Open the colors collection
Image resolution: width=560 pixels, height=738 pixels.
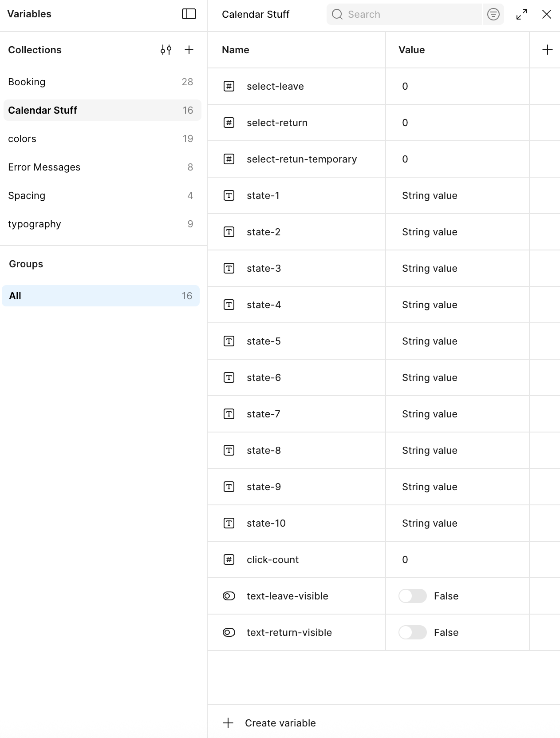pyautogui.click(x=22, y=139)
